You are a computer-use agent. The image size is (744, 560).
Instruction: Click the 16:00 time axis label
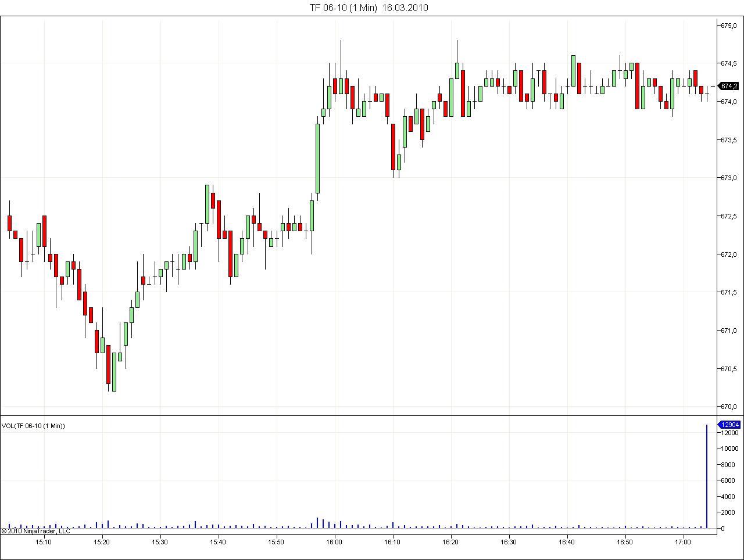[334, 542]
